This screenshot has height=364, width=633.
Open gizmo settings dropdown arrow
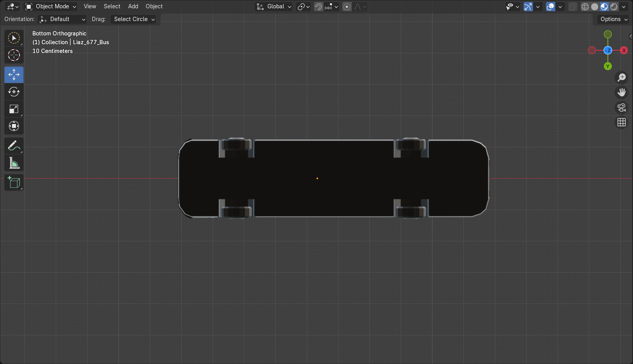point(538,7)
